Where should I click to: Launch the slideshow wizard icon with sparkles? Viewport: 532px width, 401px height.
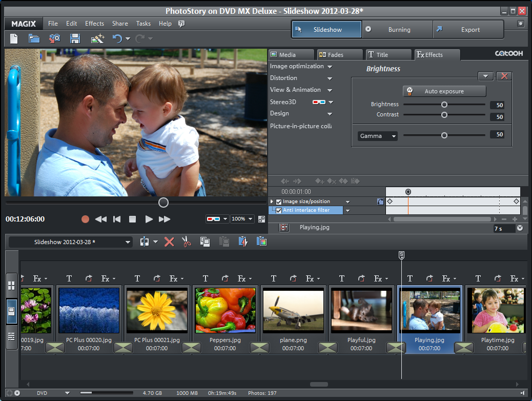click(98, 38)
